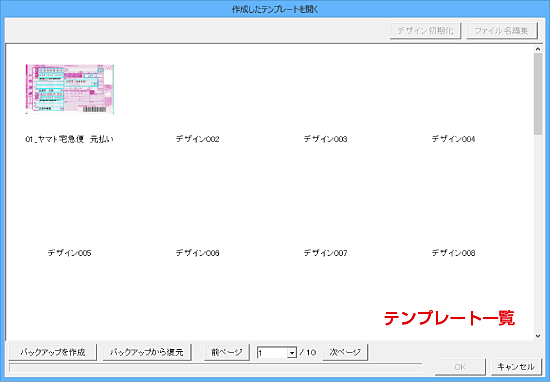The height and width of the screenshot is (382, 550).
Task: Select the デザイン008 template slot
Action: (453, 253)
